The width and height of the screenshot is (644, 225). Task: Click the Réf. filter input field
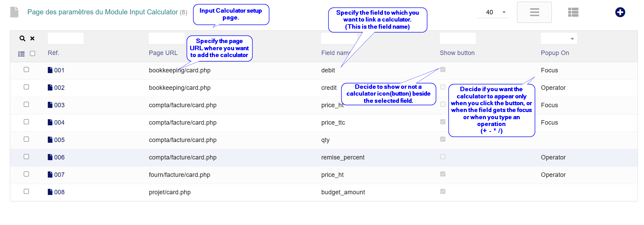66,39
